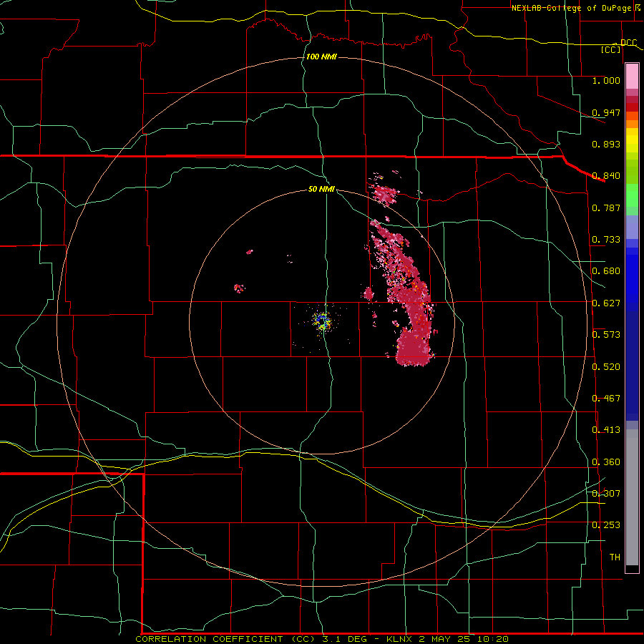Select the 0.573 scale value
Screen dimensions: 644x644
(606, 335)
